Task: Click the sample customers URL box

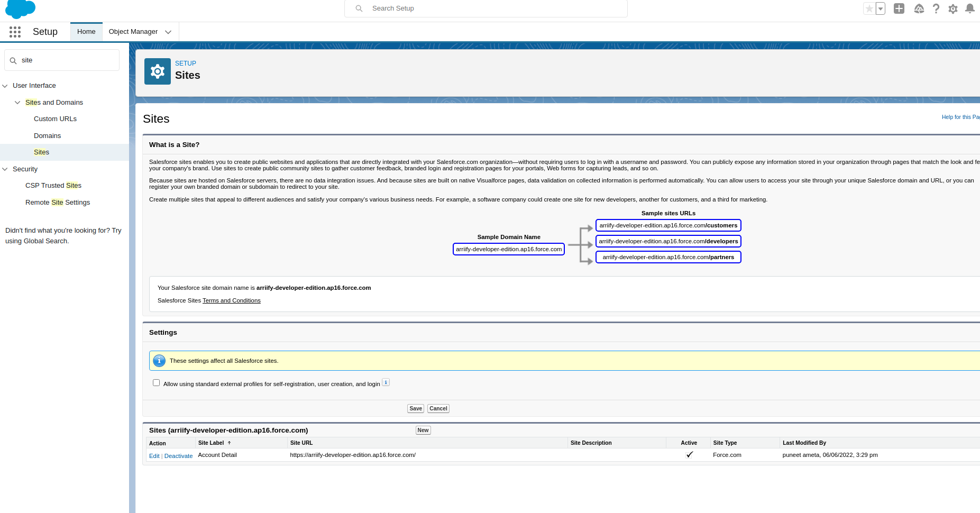Action: coord(668,225)
